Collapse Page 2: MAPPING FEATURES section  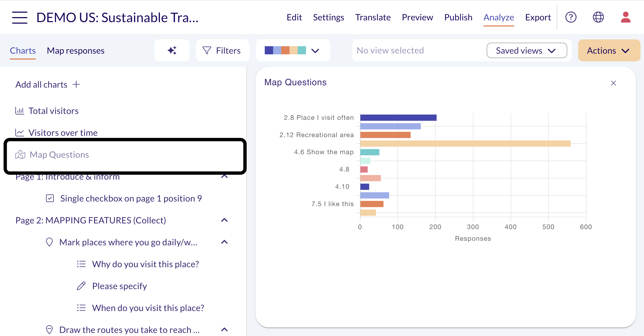pos(224,220)
